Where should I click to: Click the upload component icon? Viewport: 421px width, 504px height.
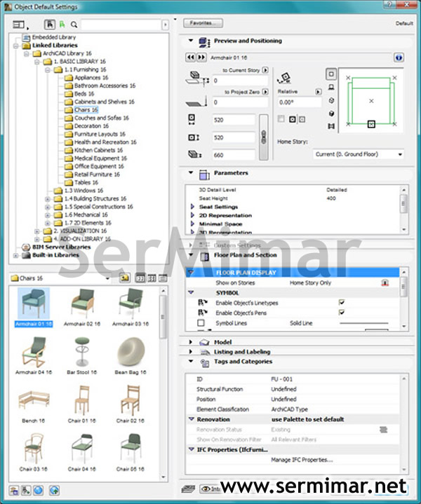(x=55, y=490)
